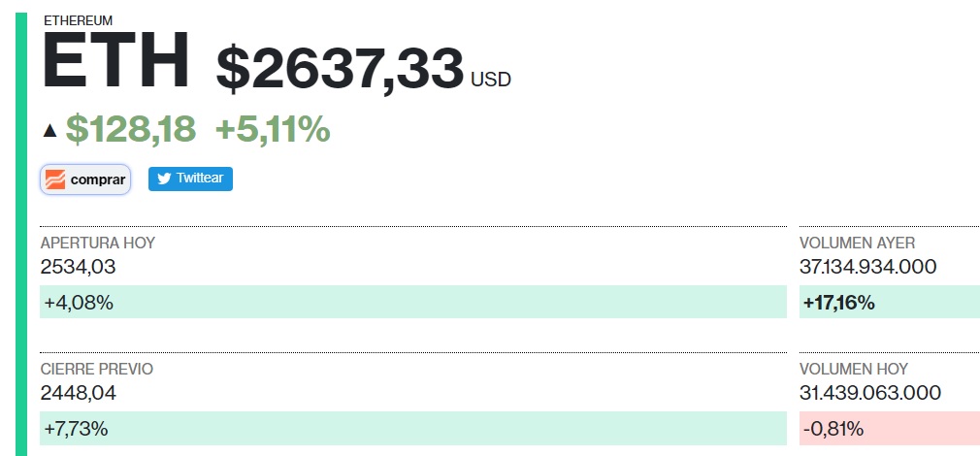The height and width of the screenshot is (456, 980).
Task: Click the +17,16% green volume bar
Action: coord(889,303)
